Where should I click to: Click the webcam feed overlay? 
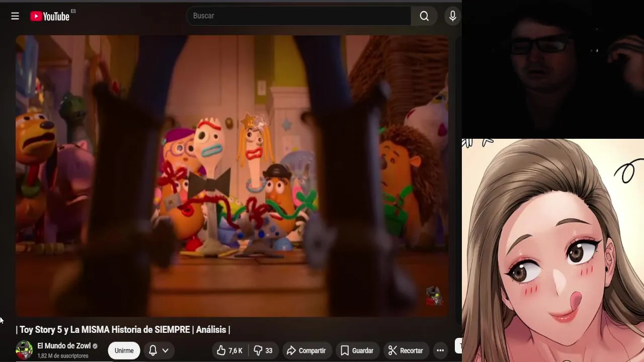tap(553, 69)
